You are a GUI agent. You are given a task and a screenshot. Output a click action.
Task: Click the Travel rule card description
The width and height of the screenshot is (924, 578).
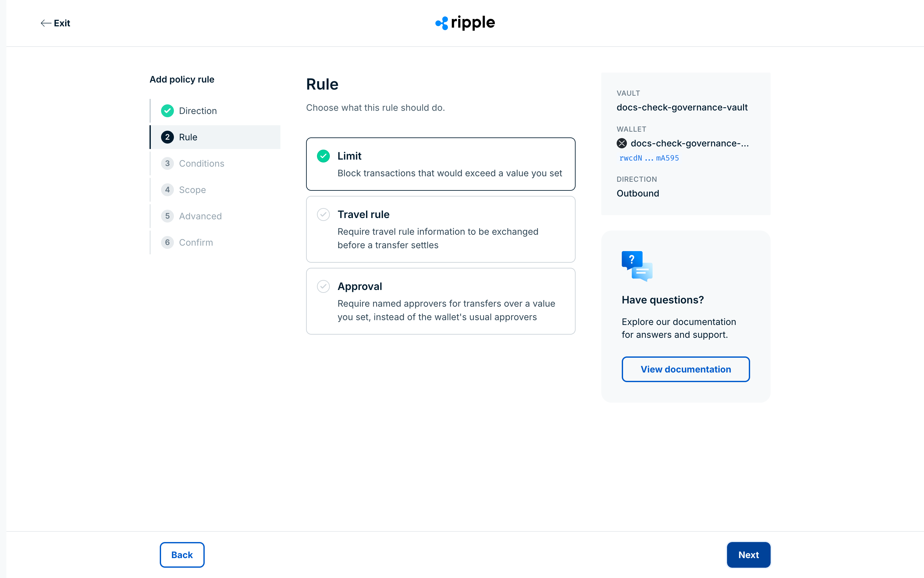click(438, 239)
